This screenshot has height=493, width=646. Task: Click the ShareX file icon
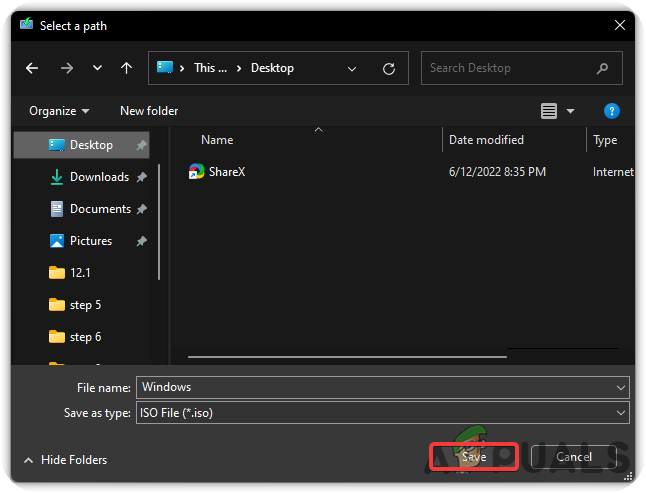click(197, 171)
